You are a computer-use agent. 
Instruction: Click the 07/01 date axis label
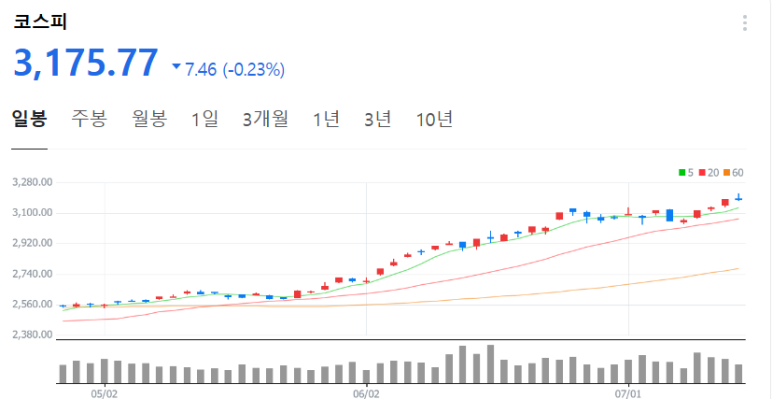point(629,394)
